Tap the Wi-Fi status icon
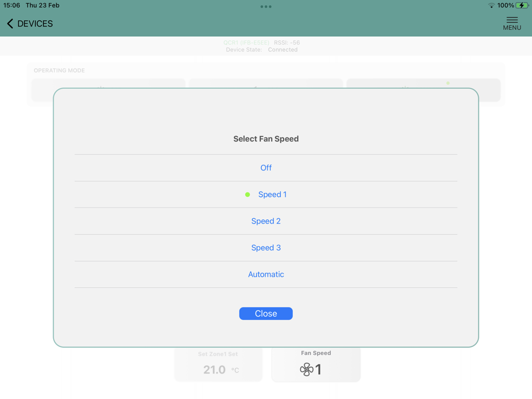 pos(491,5)
